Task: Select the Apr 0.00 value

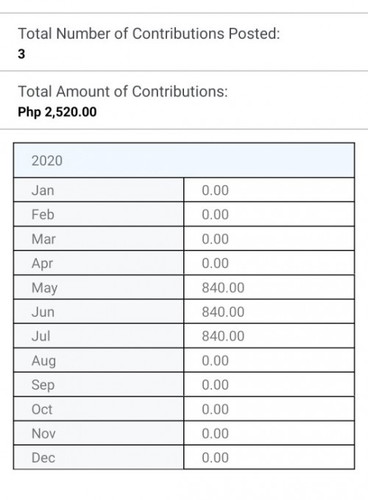Action: pos(215,263)
